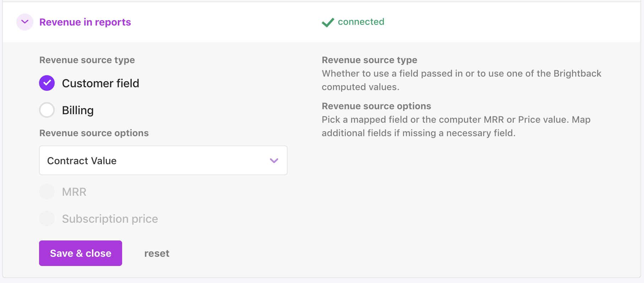Screen dimensions: 644x283
Task: Click the Brightback computed values help text
Action: pos(461,80)
